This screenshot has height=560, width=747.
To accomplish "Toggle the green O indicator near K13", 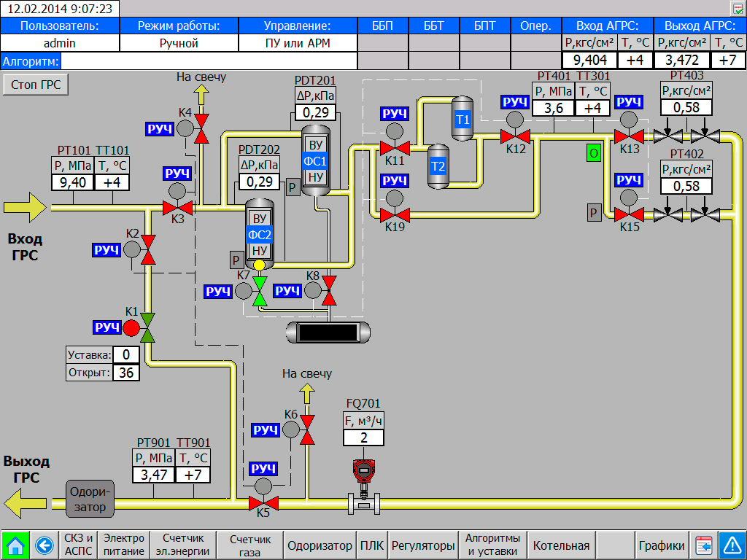I will pyautogui.click(x=594, y=153).
